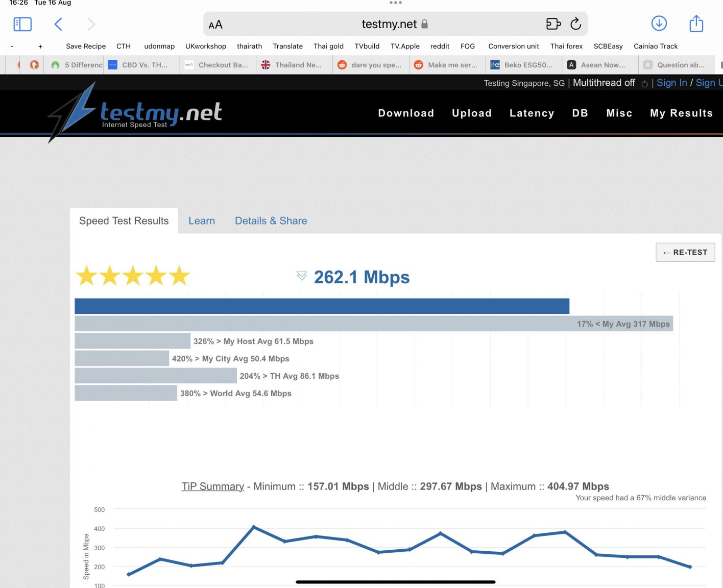Switch to the 'Asean Now...' tab
Viewport: 723px width, 588px height.
point(600,65)
